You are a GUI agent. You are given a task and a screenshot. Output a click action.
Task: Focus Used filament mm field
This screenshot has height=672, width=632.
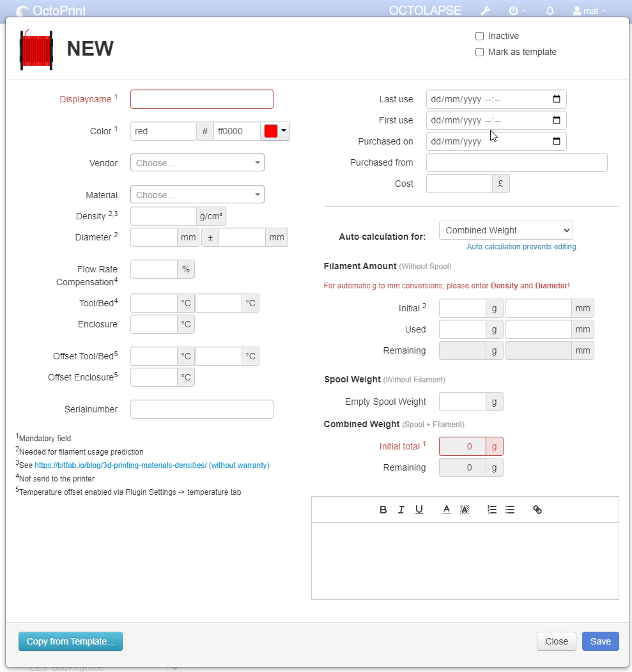click(539, 329)
